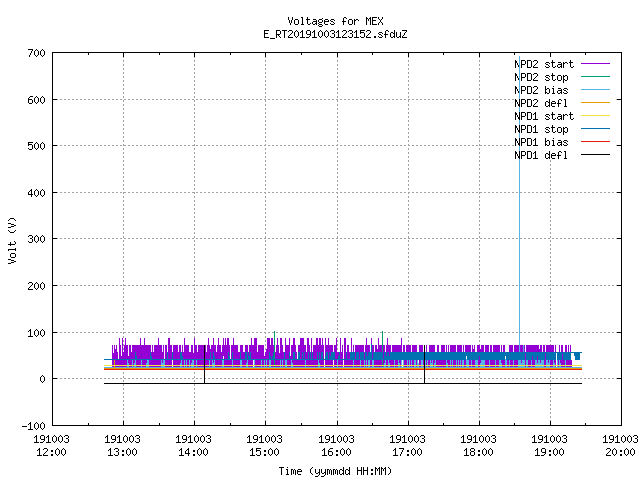Click the 191003 12:00 x-axis tick label

tap(51, 446)
